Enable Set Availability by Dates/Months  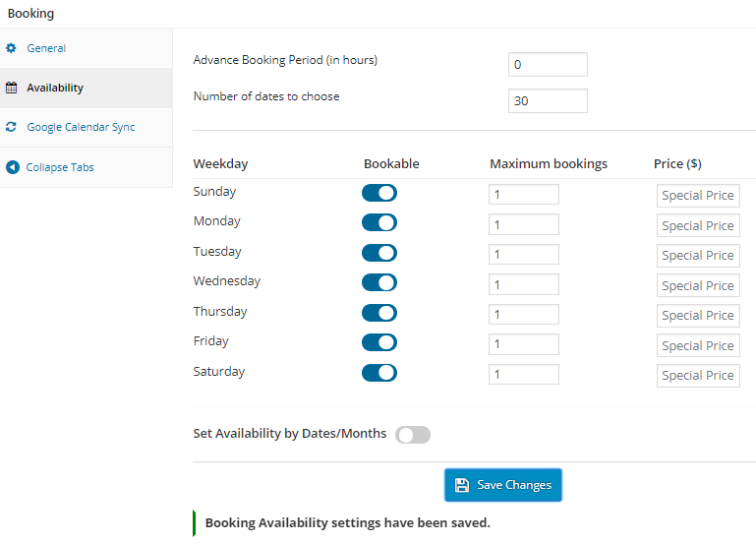tap(413, 435)
